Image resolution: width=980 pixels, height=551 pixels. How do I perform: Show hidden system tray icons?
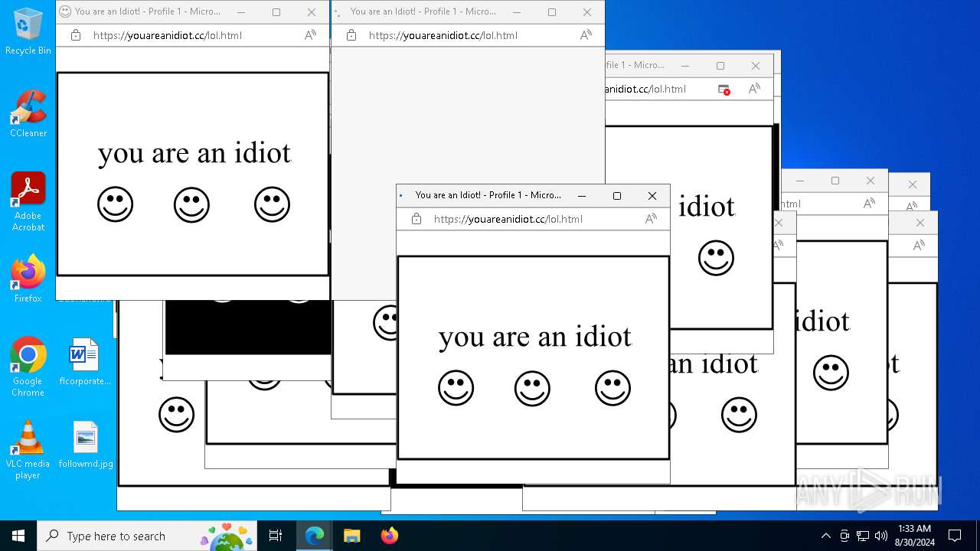(825, 536)
